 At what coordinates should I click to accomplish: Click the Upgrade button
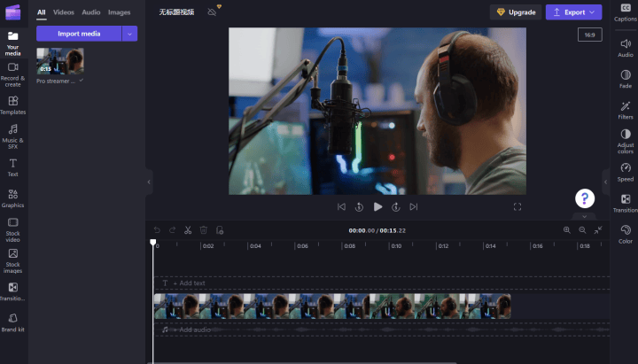tap(516, 12)
